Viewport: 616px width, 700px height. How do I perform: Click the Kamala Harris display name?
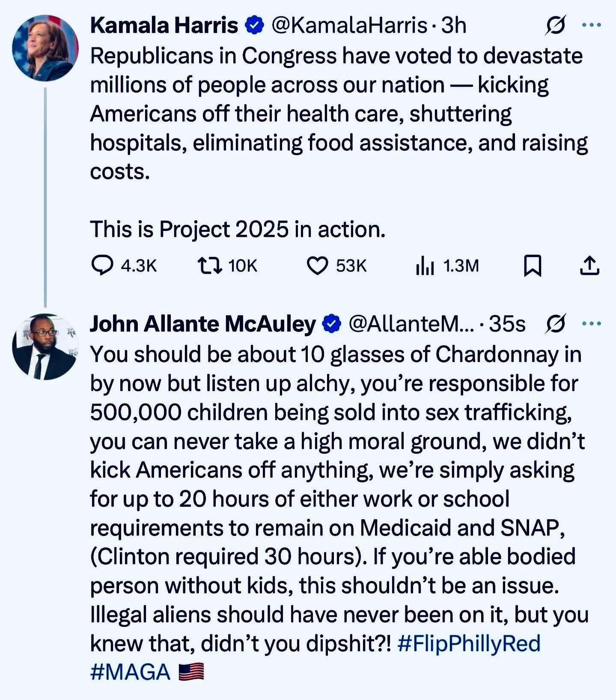click(x=164, y=25)
